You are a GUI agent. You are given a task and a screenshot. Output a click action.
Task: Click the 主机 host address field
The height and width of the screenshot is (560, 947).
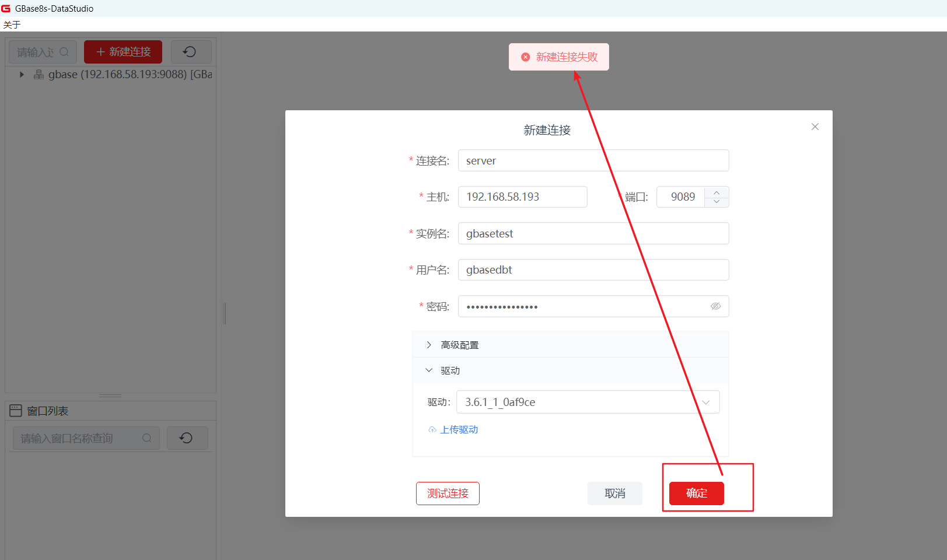pos(523,197)
